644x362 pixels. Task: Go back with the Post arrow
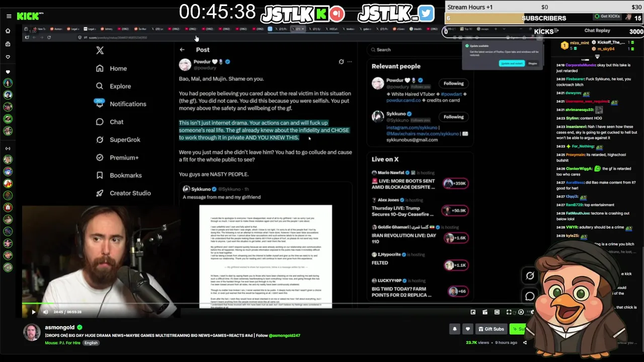[x=182, y=50]
